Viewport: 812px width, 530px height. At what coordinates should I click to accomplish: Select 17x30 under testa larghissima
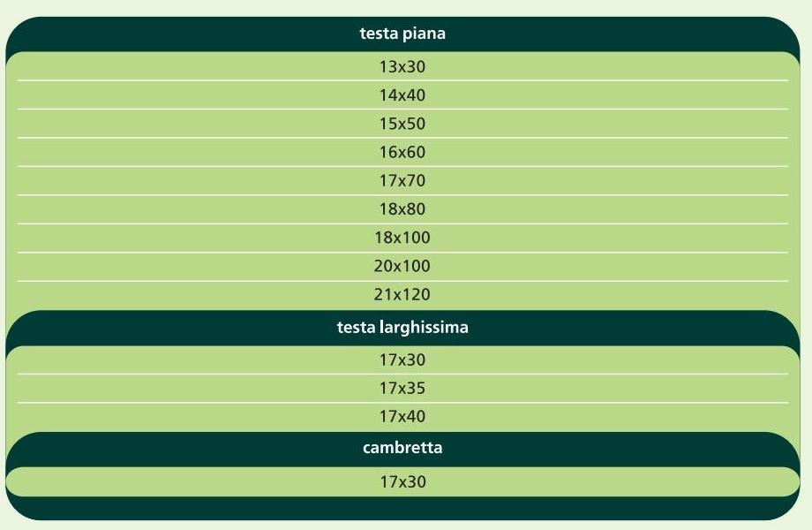402,360
